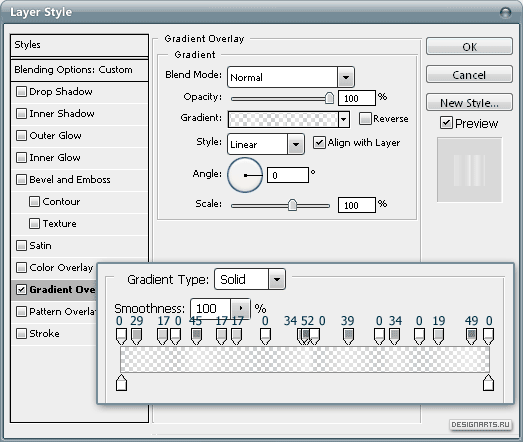Viewport: 523px width, 442px height.
Task: Click the style preview thumbnail
Action: 469,170
